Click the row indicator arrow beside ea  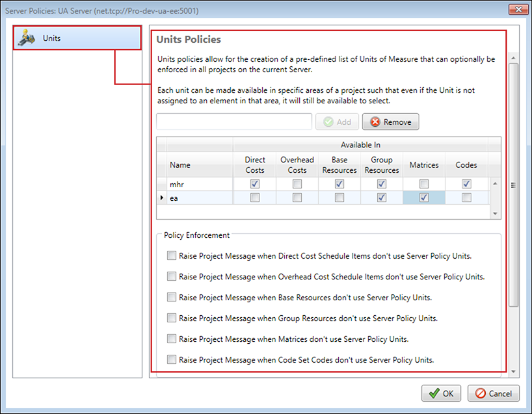pos(161,198)
